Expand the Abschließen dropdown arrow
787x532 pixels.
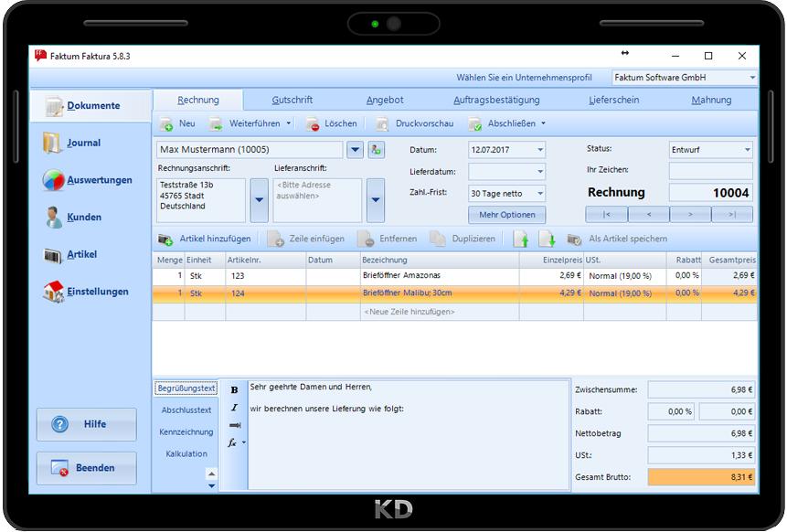(x=543, y=123)
